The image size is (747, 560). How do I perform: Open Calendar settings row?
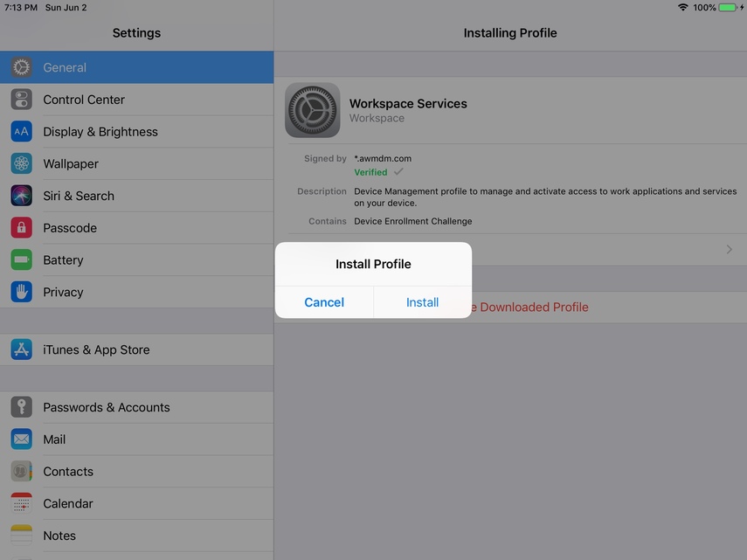(x=68, y=504)
